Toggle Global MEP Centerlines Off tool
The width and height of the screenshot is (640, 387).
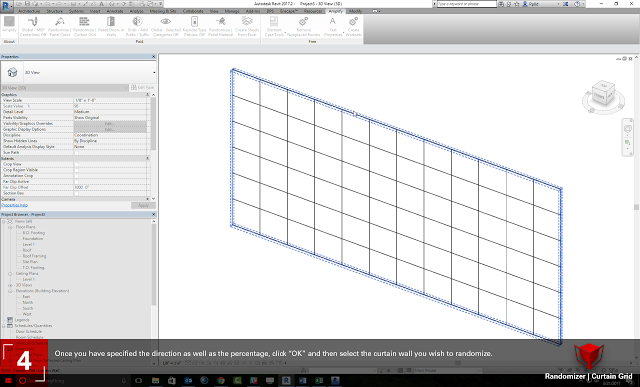(33, 26)
